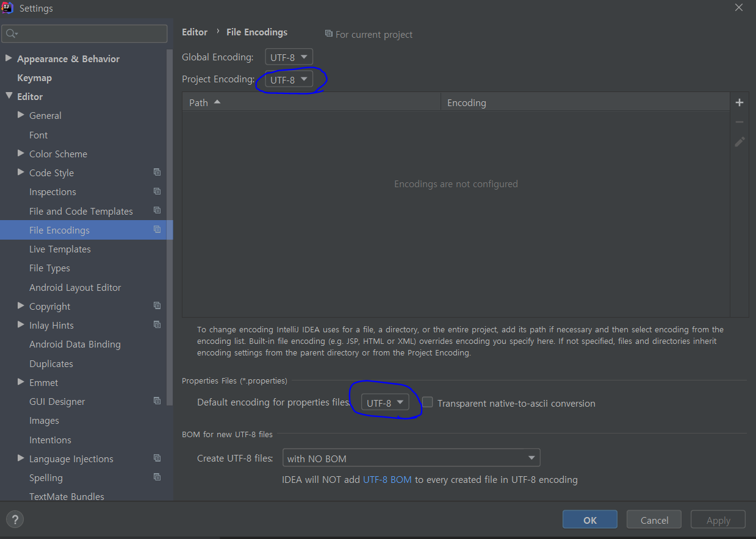Image resolution: width=756 pixels, height=539 pixels.
Task: Click the remove encoding minus icon
Action: [740, 122]
